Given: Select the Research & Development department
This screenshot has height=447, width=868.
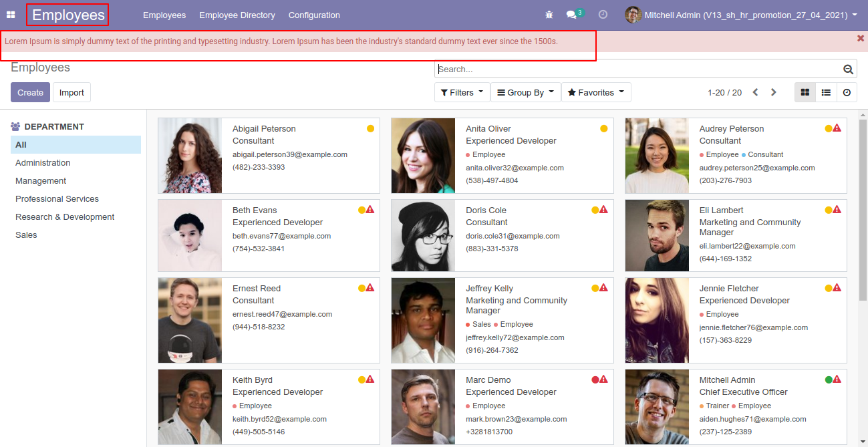Looking at the screenshot, I should (65, 217).
